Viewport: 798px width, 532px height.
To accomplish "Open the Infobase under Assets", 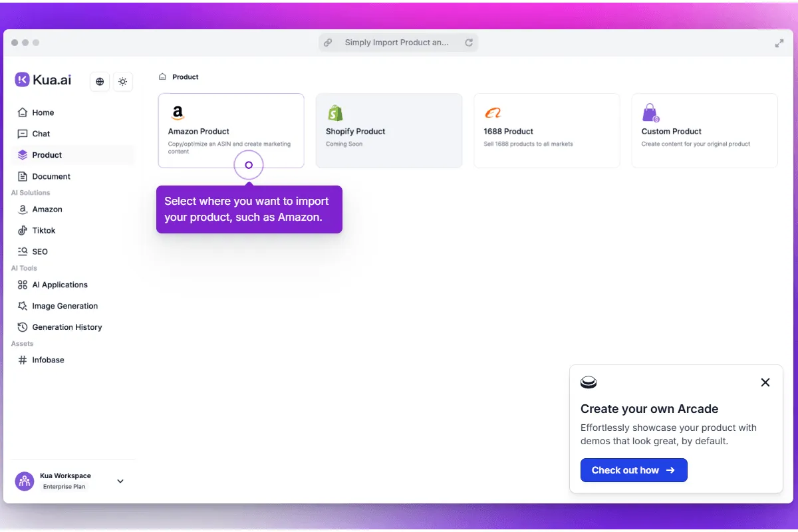I will [48, 360].
